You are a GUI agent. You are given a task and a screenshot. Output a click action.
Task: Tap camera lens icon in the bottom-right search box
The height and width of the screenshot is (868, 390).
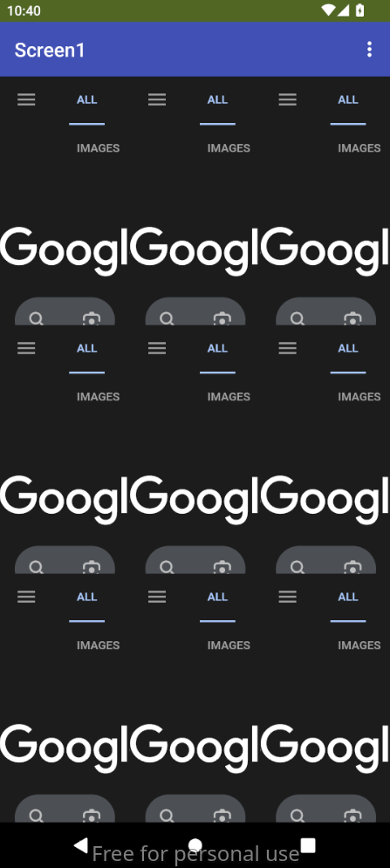[x=352, y=816]
